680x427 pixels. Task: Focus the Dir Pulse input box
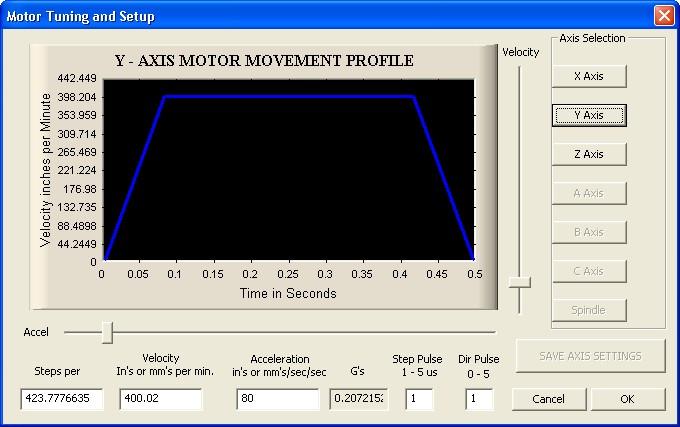click(479, 400)
